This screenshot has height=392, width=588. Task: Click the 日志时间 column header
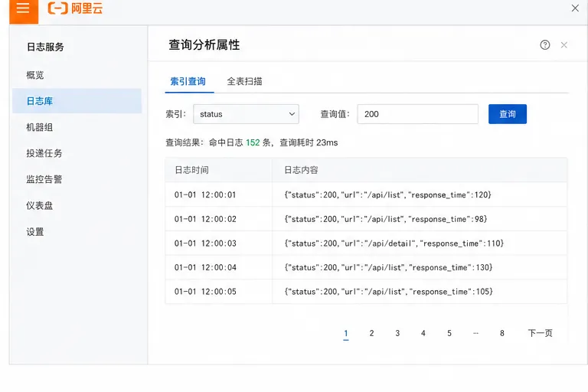pyautogui.click(x=191, y=170)
